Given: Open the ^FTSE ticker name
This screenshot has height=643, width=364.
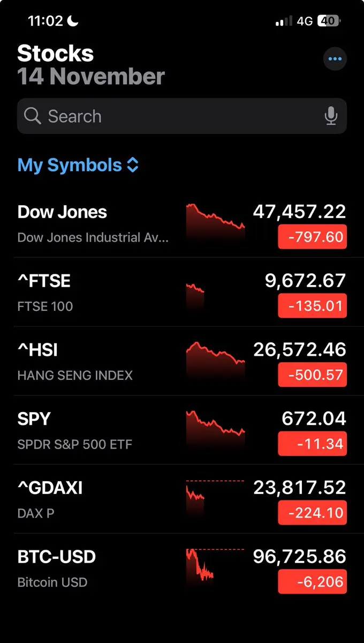Looking at the screenshot, I should coord(44,281).
